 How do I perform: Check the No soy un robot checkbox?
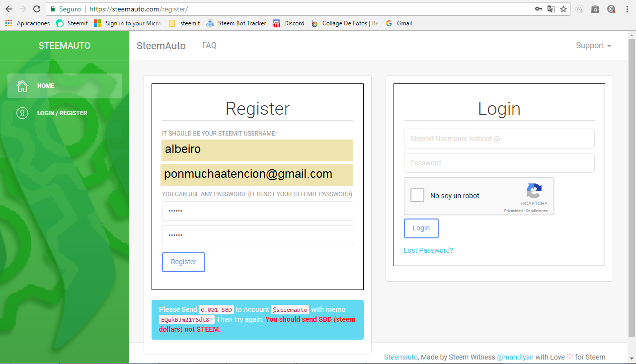[x=417, y=195]
